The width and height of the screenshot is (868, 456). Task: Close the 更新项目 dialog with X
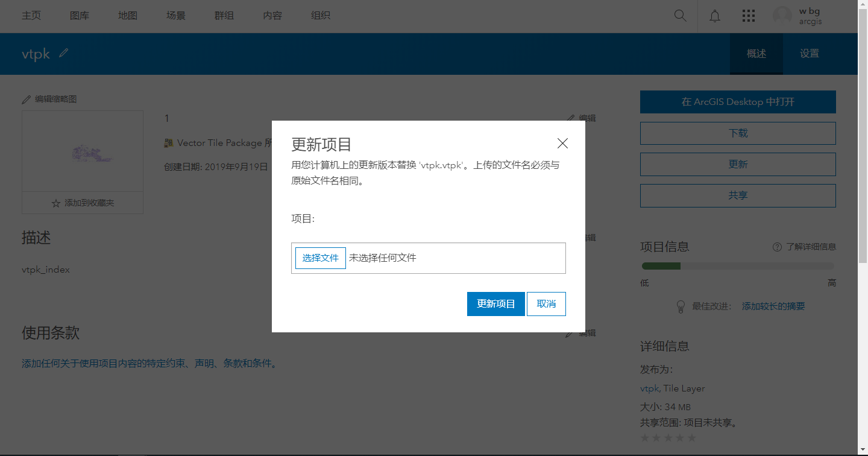562,143
